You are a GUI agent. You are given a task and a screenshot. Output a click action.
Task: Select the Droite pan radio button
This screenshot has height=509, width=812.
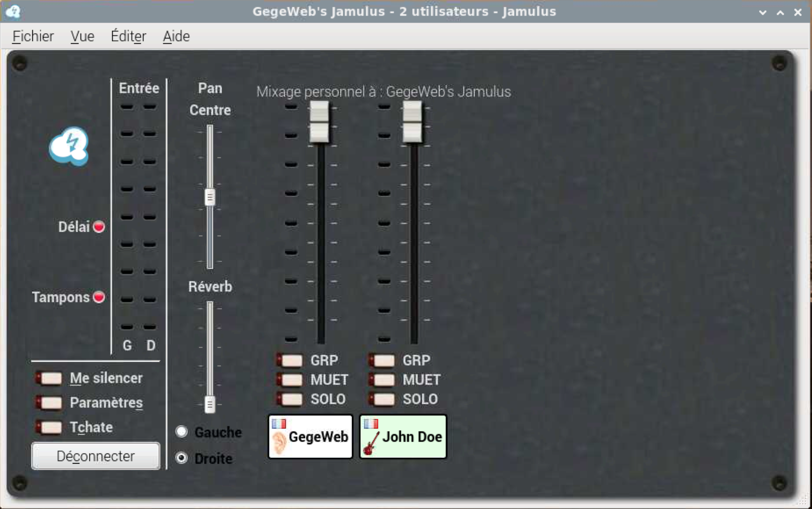tap(181, 458)
